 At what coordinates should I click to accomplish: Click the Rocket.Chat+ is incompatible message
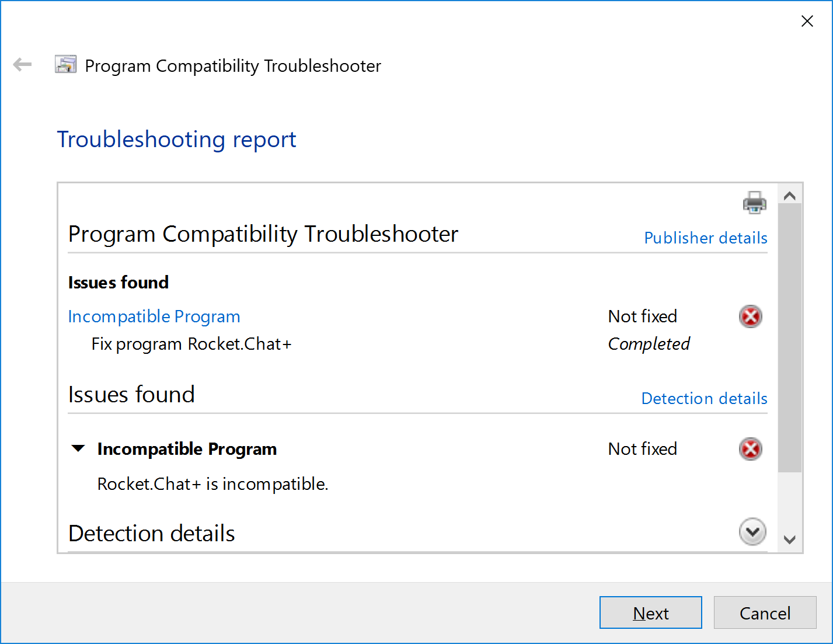click(x=212, y=483)
